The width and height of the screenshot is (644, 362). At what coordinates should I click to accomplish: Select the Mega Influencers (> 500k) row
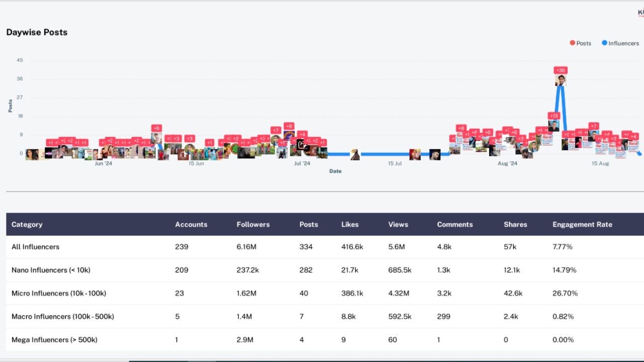click(325, 339)
